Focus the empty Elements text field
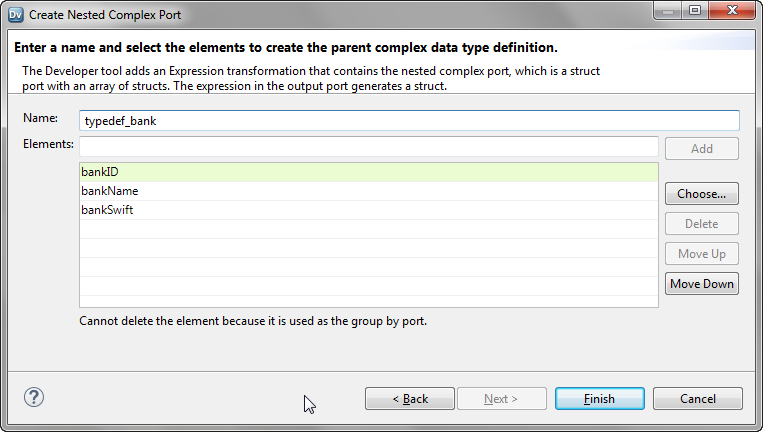 (x=368, y=147)
